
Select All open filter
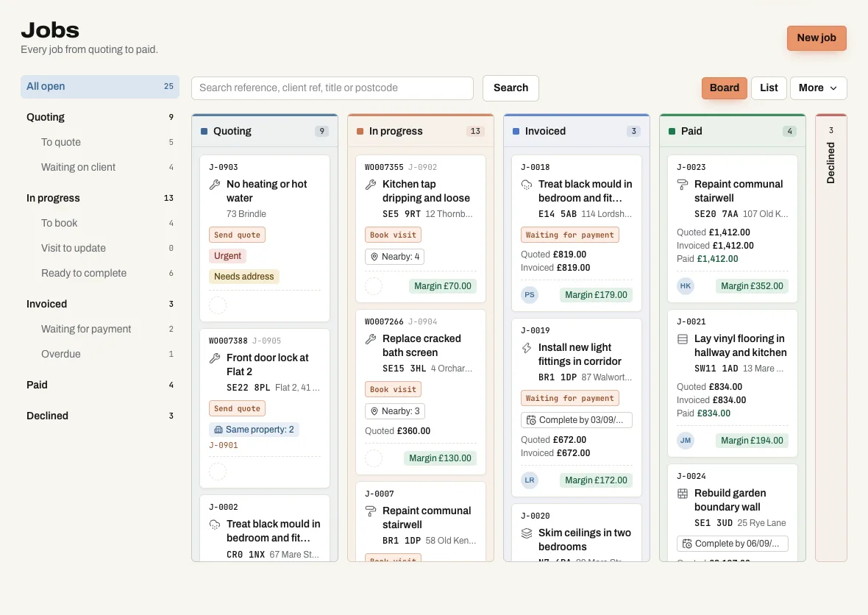point(100,86)
